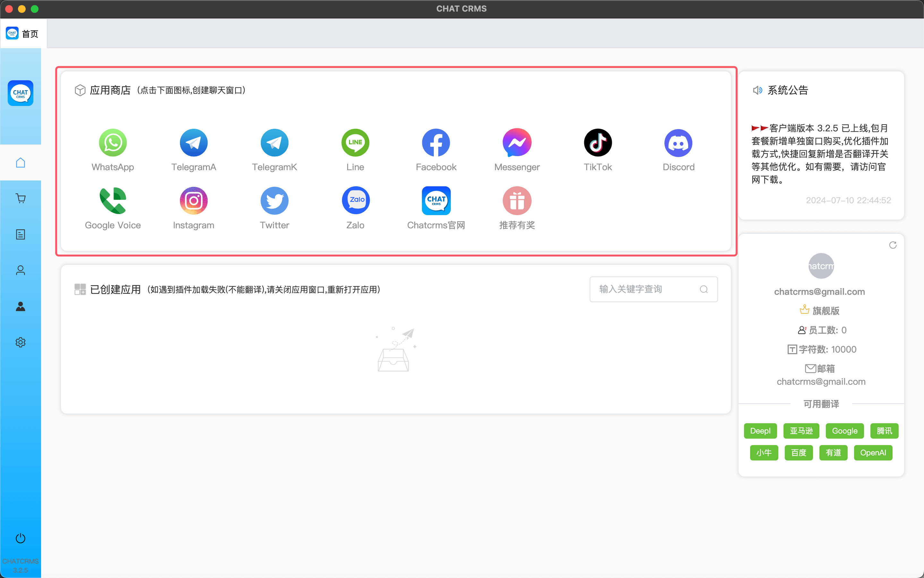Create a Google Voice window
924x578 pixels.
tap(113, 201)
